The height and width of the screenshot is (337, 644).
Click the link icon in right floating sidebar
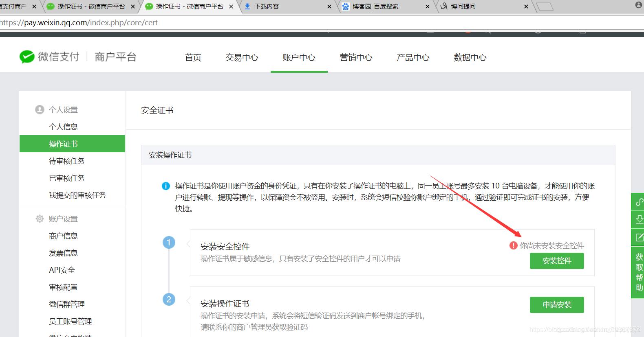click(x=639, y=202)
